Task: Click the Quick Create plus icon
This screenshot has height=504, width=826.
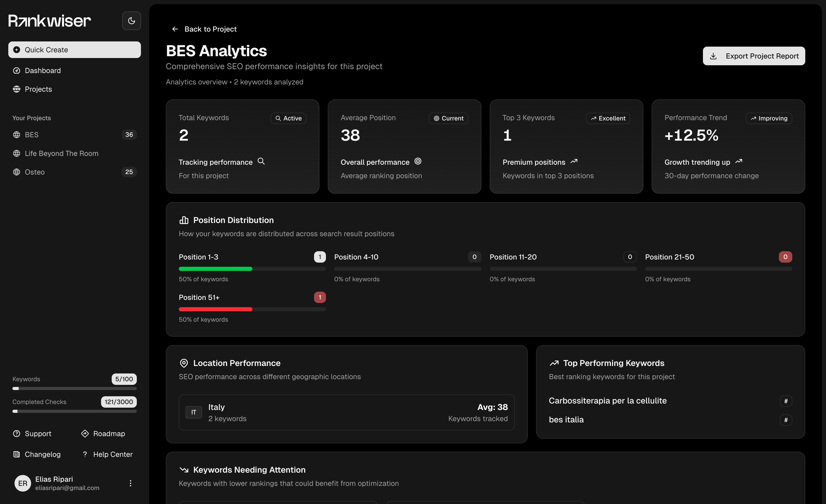Action: coord(16,49)
